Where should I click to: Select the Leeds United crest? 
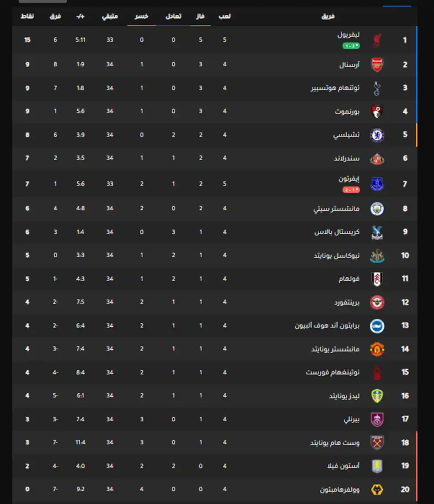(x=377, y=396)
